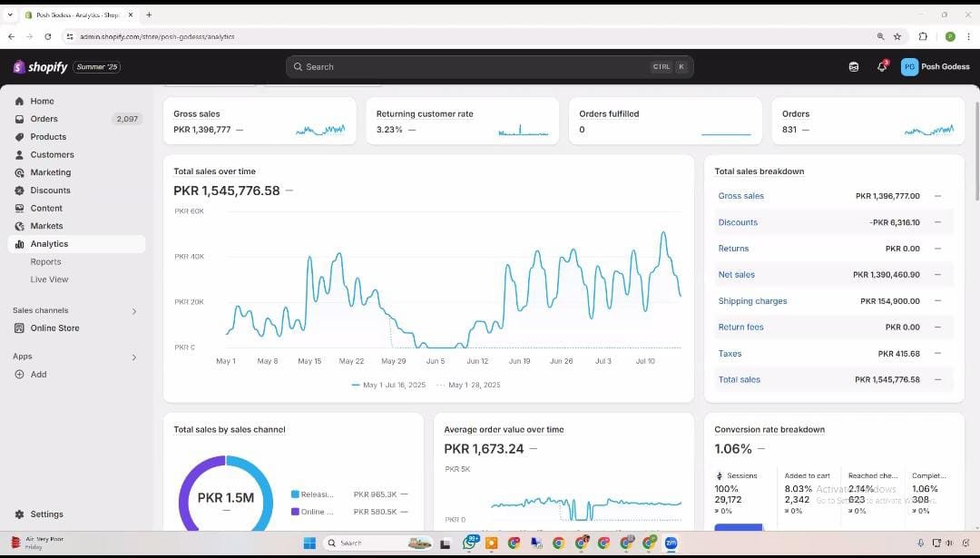The image size is (980, 558).
Task: Click the Shopify logo in top bar
Action: pos(40,67)
